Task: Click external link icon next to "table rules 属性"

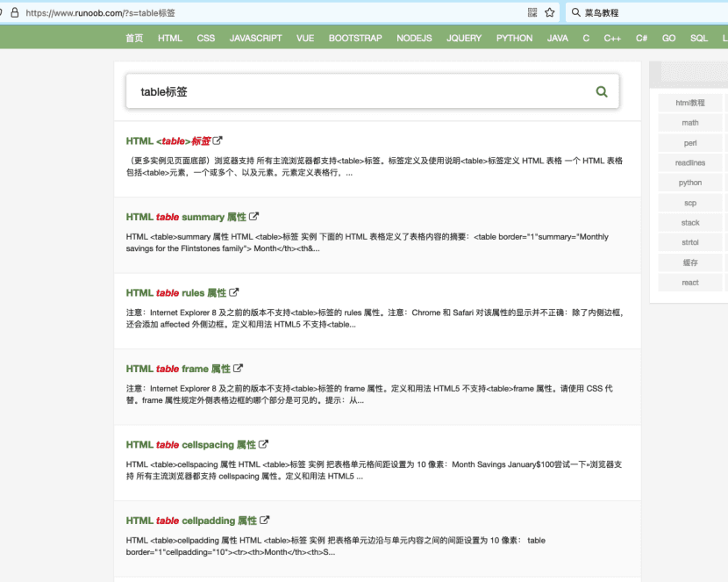Action: 235,292
